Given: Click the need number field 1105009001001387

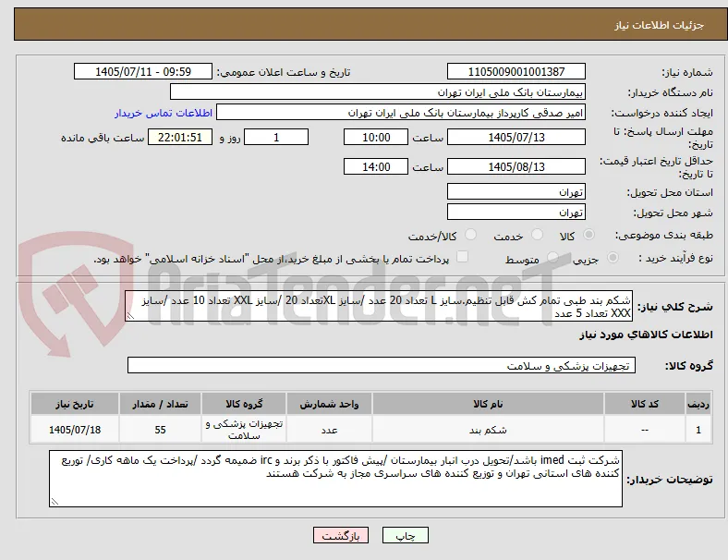Looking at the screenshot, I should (516, 71).
